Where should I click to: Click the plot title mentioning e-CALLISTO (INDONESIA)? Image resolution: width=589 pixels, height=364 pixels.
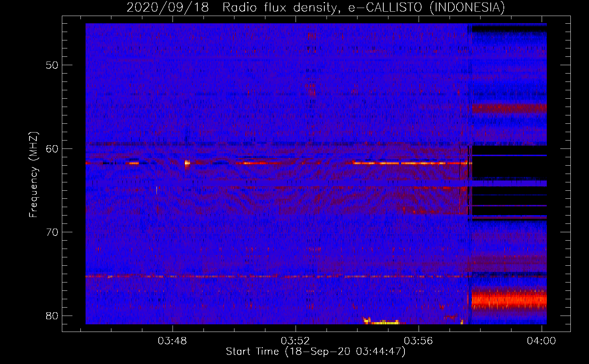[316, 7]
